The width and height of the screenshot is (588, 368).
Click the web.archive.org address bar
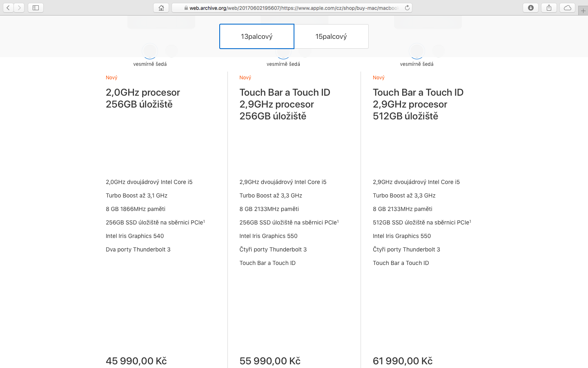click(x=292, y=8)
